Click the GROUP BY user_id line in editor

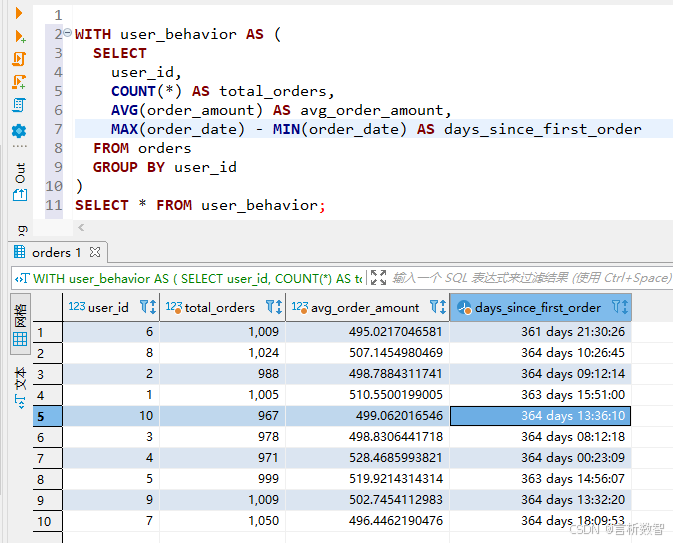(165, 167)
